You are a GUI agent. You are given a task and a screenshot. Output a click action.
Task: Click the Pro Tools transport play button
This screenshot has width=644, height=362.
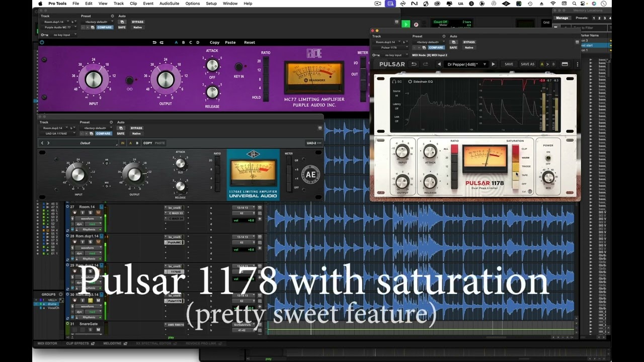[x=406, y=24]
